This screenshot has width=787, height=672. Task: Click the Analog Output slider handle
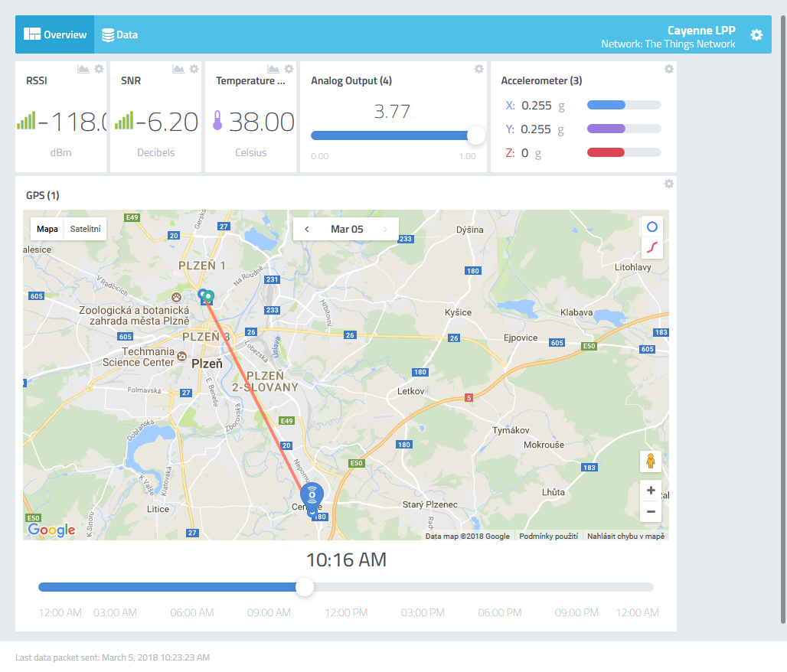click(476, 135)
